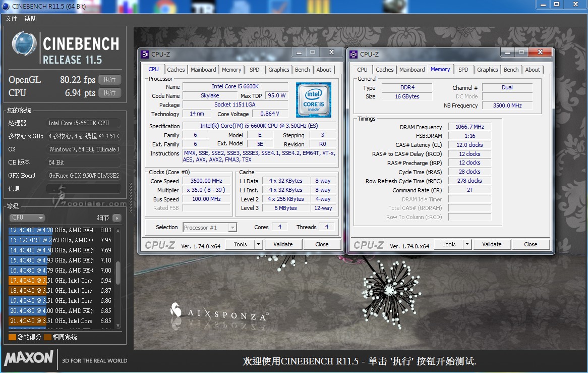Click Tools button in the CPU-Z processor window

240,244
